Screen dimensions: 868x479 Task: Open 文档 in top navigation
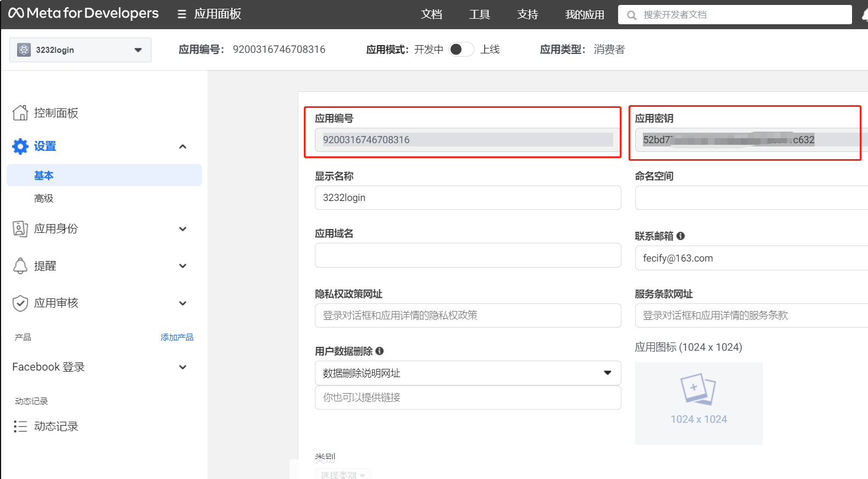432,14
